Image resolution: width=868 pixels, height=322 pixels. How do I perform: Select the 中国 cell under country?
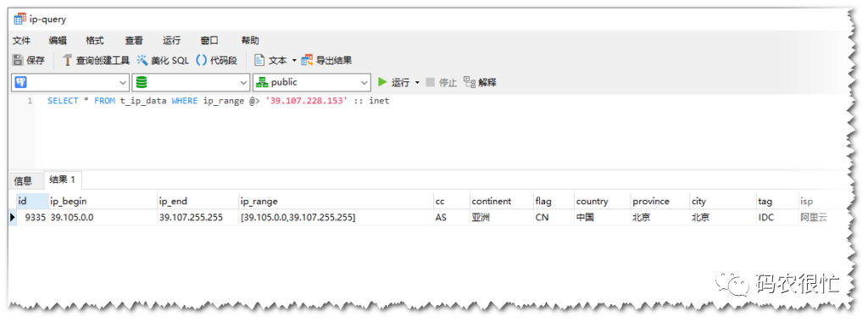click(x=603, y=218)
